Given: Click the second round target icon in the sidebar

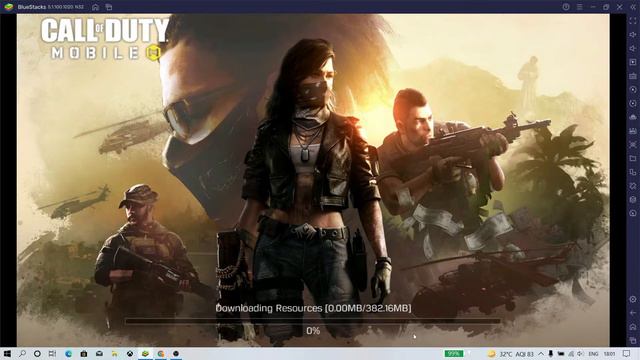Looking at the screenshot, I should pos(633,103).
